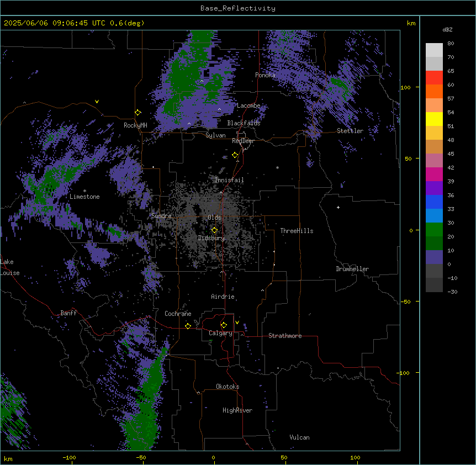Viewport: 476px width, 465px height.
Task: Select the RedDeer city label
Action: [x=243, y=141]
